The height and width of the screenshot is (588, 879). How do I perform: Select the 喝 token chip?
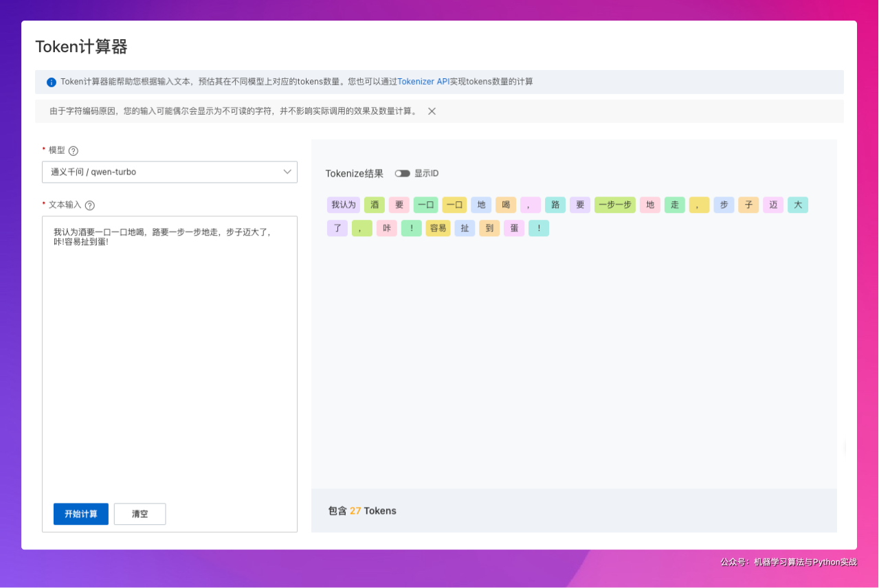click(x=506, y=205)
